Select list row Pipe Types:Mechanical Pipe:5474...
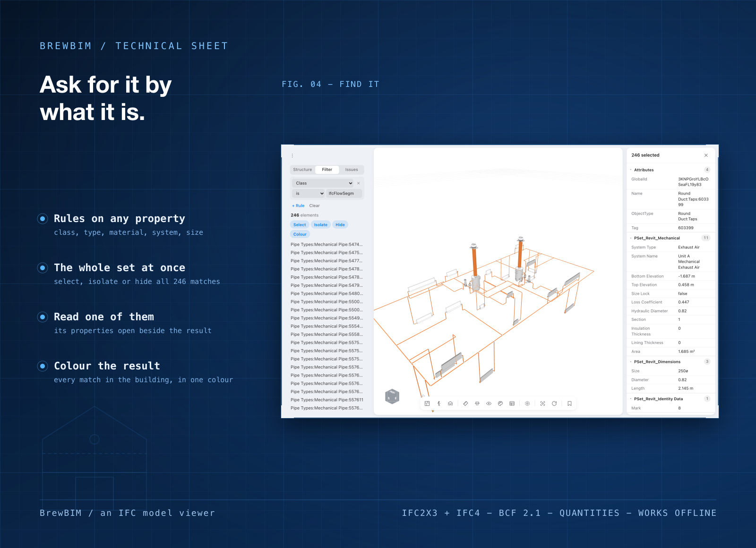This screenshot has height=548, width=756. [x=326, y=245]
